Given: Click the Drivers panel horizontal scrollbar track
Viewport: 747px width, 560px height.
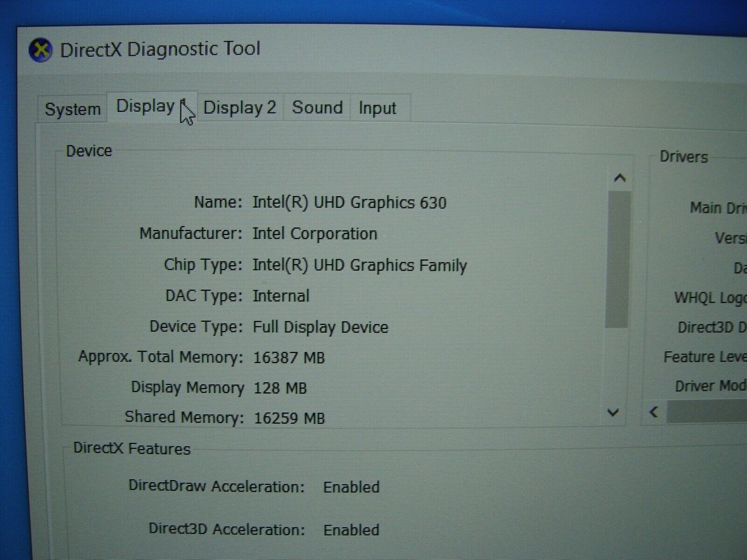Looking at the screenshot, I should 706,412.
